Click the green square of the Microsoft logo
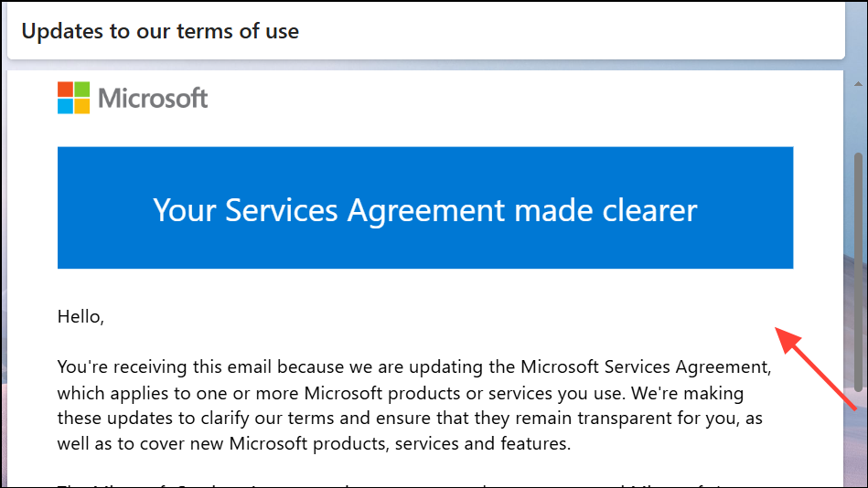The width and height of the screenshot is (868, 488). [x=81, y=90]
